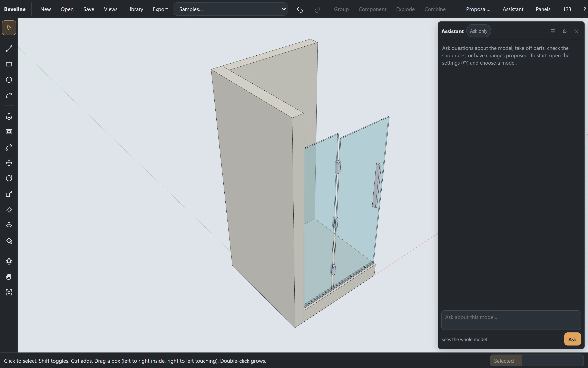Activate the Push/Pull tool
Image resolution: width=588 pixels, height=368 pixels.
pos(9,116)
